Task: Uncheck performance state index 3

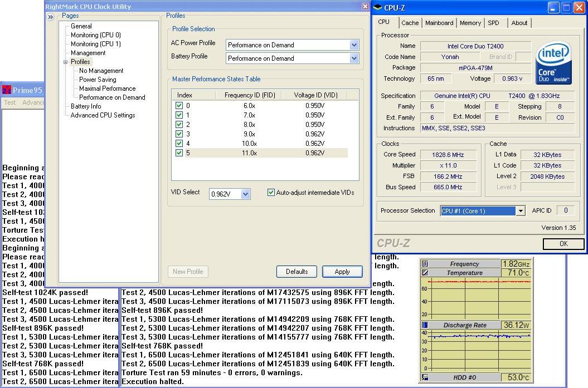Action: [179, 134]
